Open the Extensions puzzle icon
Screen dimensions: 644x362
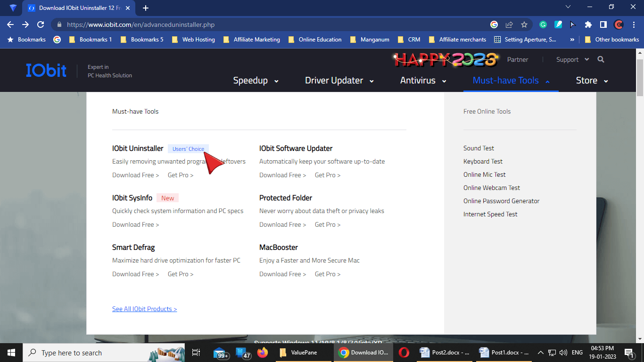tap(588, 25)
